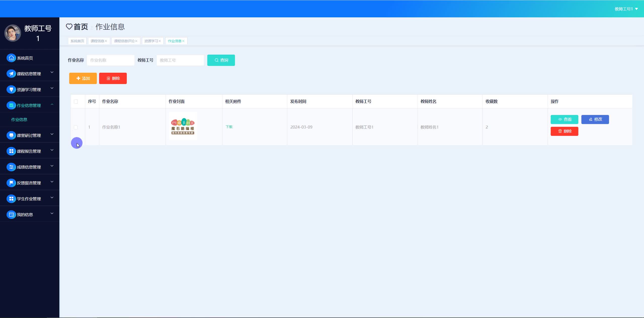644x318 pixels.
Task: Click the paper plane icon for 课程信息管理
Action: click(x=11, y=74)
